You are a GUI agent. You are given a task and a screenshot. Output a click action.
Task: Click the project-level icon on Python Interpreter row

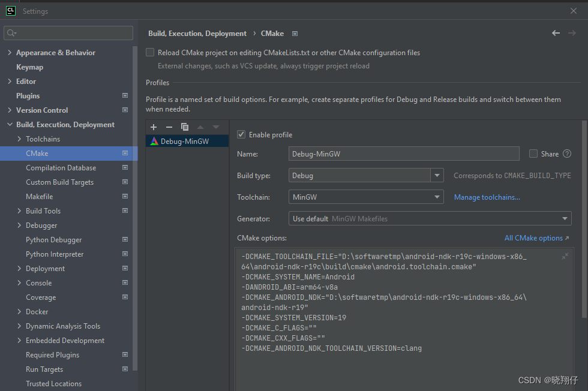(125, 254)
